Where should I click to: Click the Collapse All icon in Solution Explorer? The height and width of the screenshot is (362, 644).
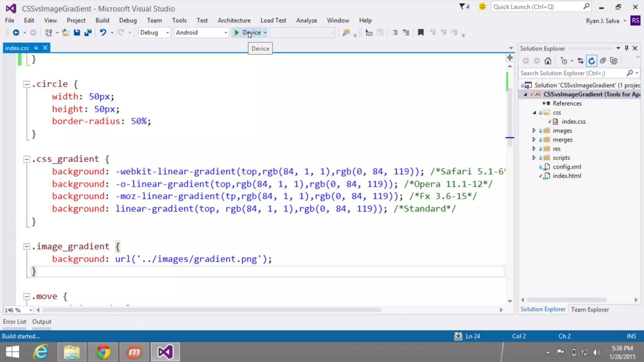coord(602,61)
